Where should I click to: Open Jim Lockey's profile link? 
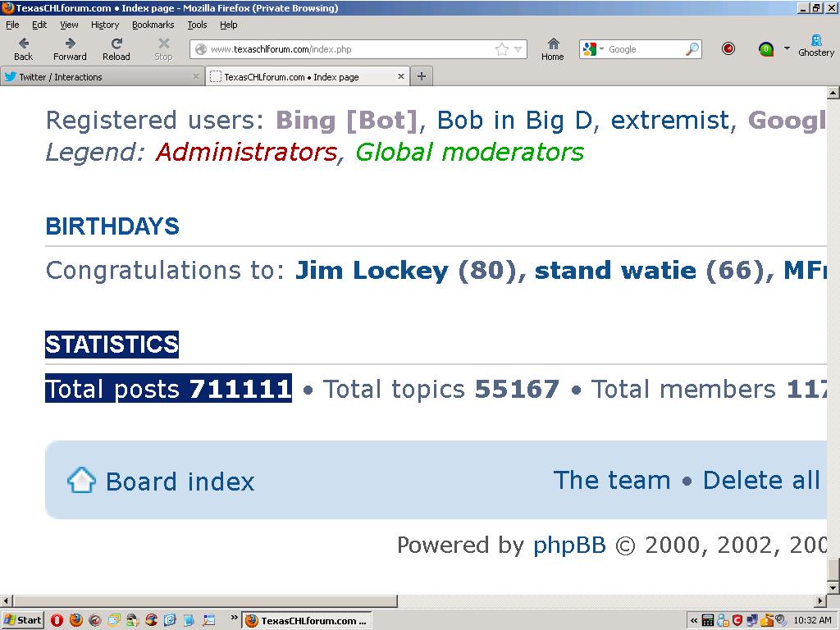(x=372, y=271)
